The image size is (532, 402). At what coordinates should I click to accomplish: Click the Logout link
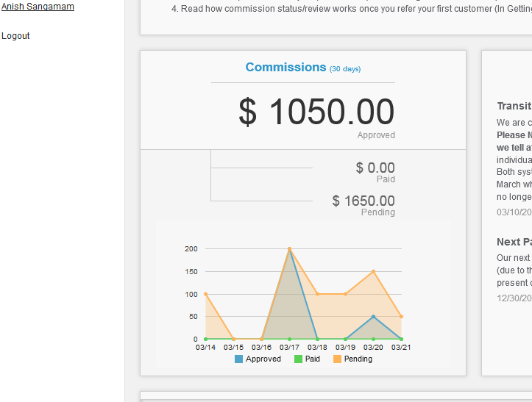pos(15,36)
